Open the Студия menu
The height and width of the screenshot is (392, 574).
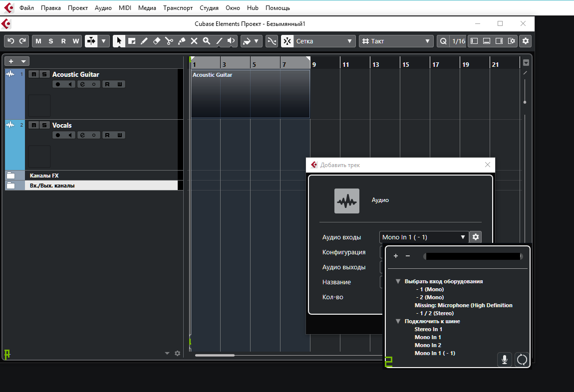[x=209, y=8]
